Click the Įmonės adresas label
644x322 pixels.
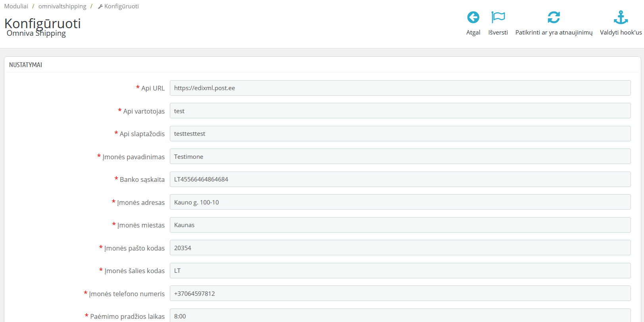pyautogui.click(x=141, y=202)
